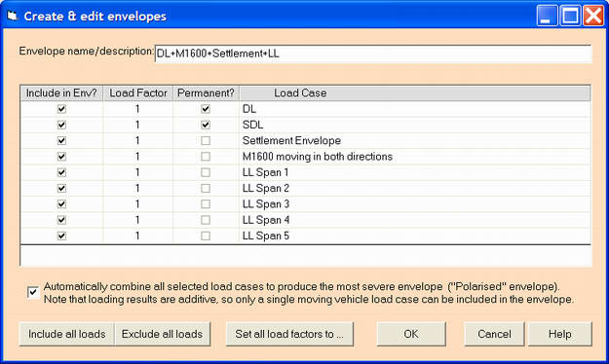This screenshot has height=364, width=609.
Task: Mark LL Span 5 as permanent
Action: pos(206,236)
